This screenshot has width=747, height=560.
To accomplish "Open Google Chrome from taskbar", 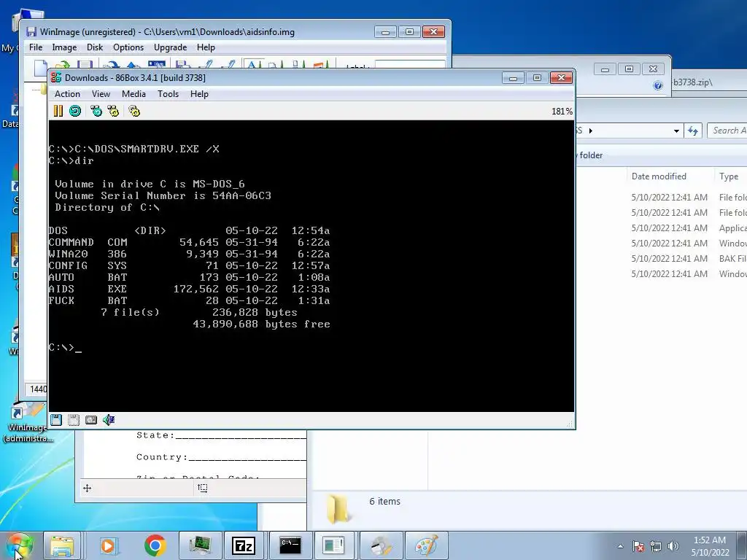I will click(155, 545).
